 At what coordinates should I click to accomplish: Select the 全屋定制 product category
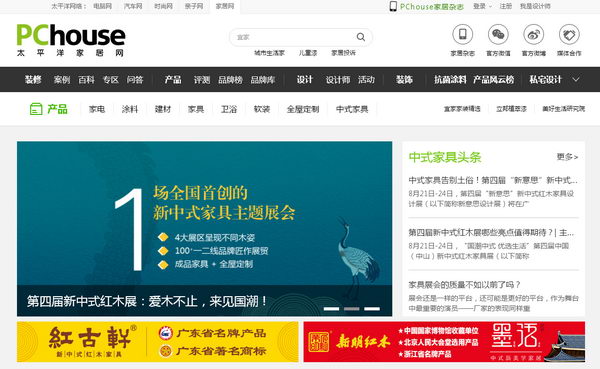pyautogui.click(x=303, y=109)
